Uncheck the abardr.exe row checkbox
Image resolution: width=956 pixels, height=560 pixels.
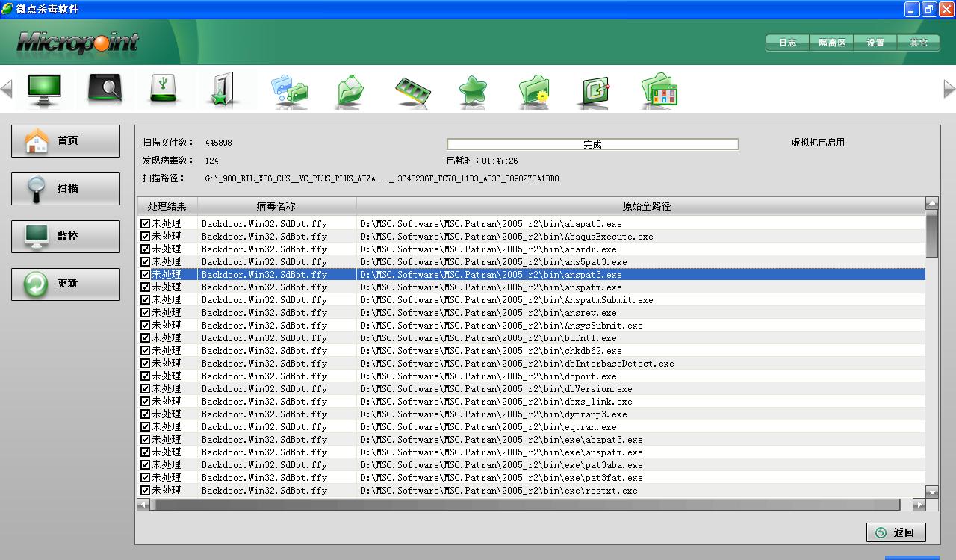click(x=145, y=249)
